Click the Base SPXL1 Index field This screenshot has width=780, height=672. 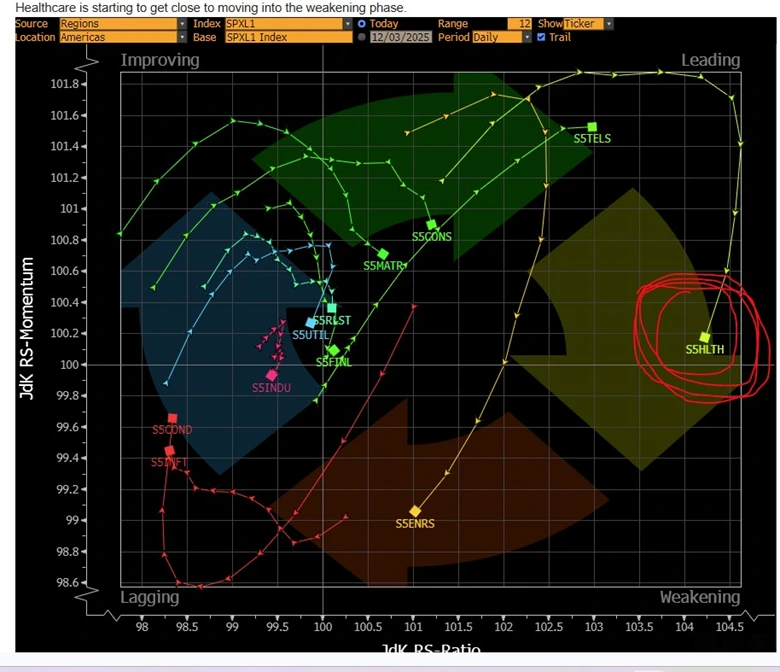tap(288, 37)
